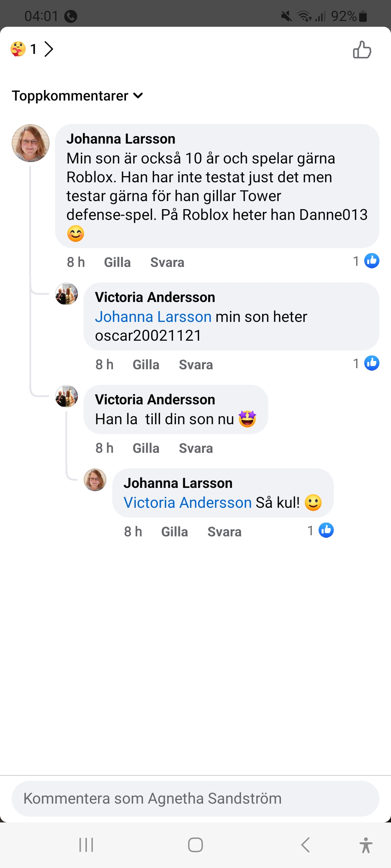The image size is (391, 868).
Task: Reply to Johanna Larsson's first comment via Svara
Action: pos(167,263)
